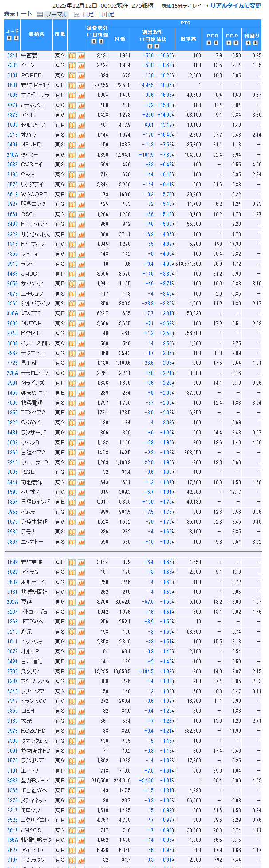
Task: Open the book icon for セルソース
Action: click(x=72, y=125)
